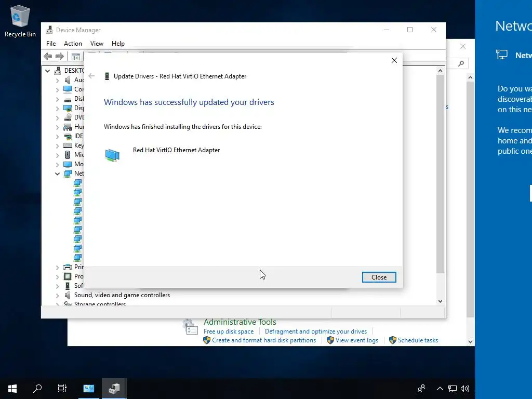This screenshot has width=532, height=399.
Task: Select the Mice category mouse icon
Action: point(68,155)
